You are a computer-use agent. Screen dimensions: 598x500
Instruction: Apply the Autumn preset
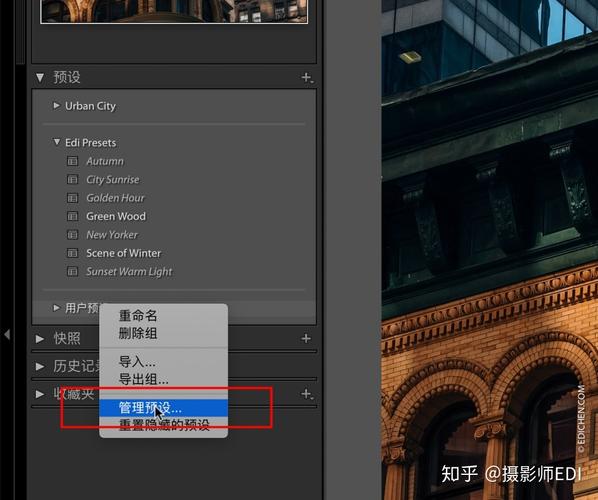[105, 161]
